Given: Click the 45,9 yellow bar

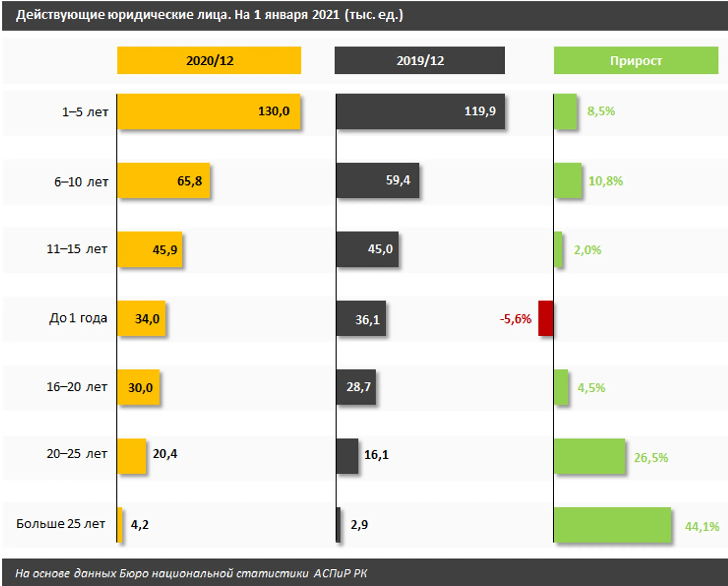Looking at the screenshot, I should tap(150, 249).
